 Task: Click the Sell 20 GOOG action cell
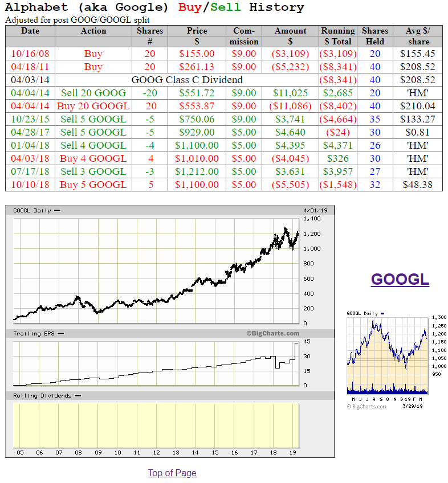click(x=93, y=93)
